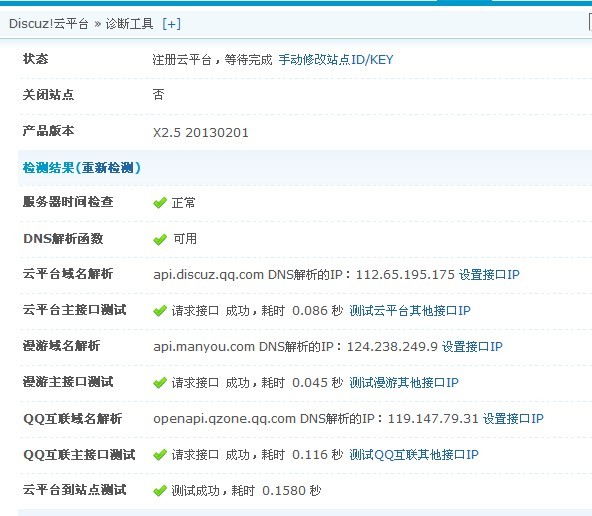Click the green check in 漫游主接口测试 row
592x516 pixels.
pos(160,383)
